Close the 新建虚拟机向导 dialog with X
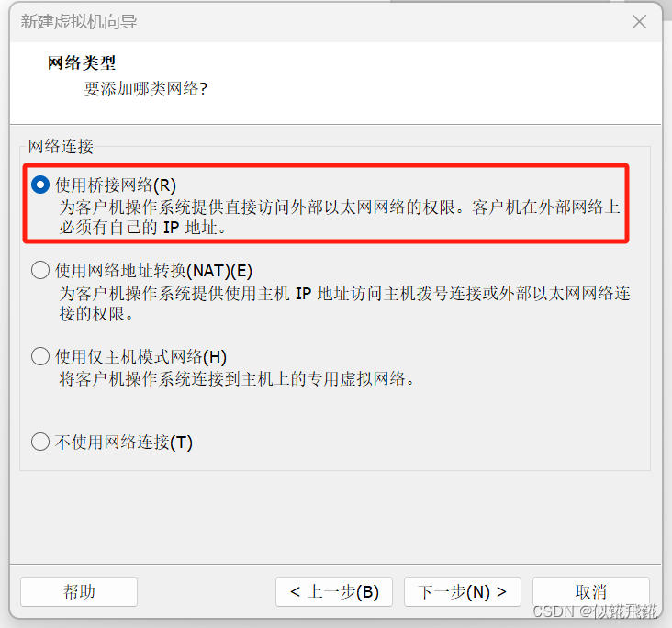This screenshot has width=672, height=628. 639,21
